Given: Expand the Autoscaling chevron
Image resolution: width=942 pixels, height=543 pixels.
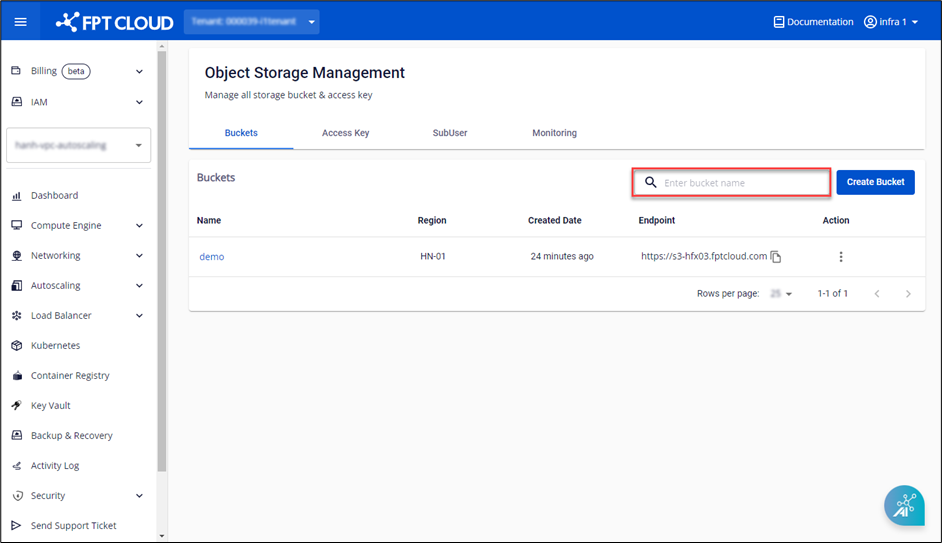Looking at the screenshot, I should coord(139,286).
